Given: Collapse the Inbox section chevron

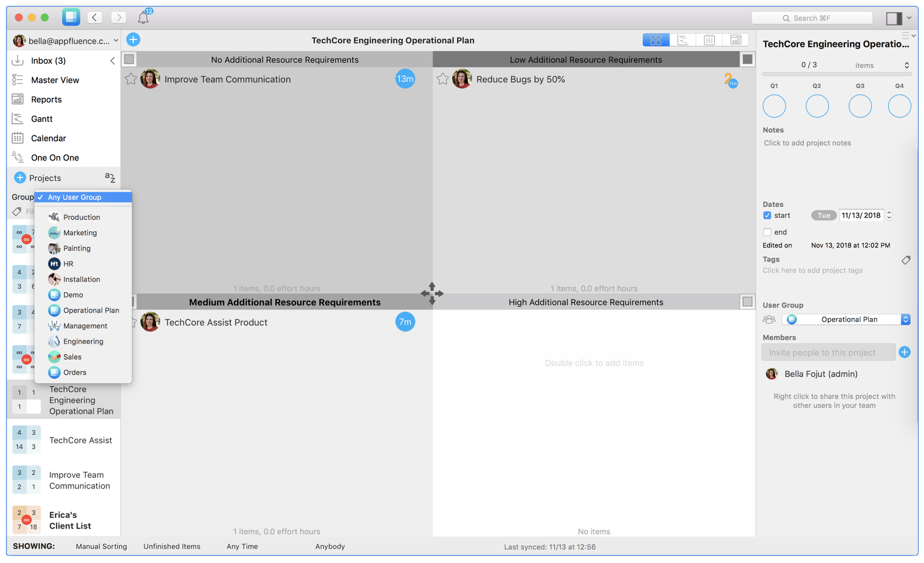Looking at the screenshot, I should (x=113, y=60).
